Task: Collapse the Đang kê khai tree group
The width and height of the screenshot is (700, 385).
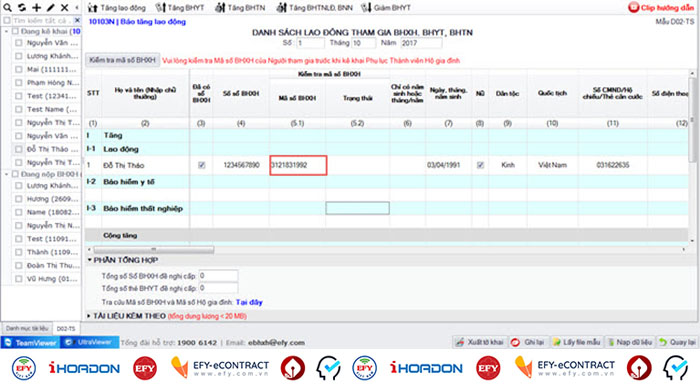Action: 6,31
